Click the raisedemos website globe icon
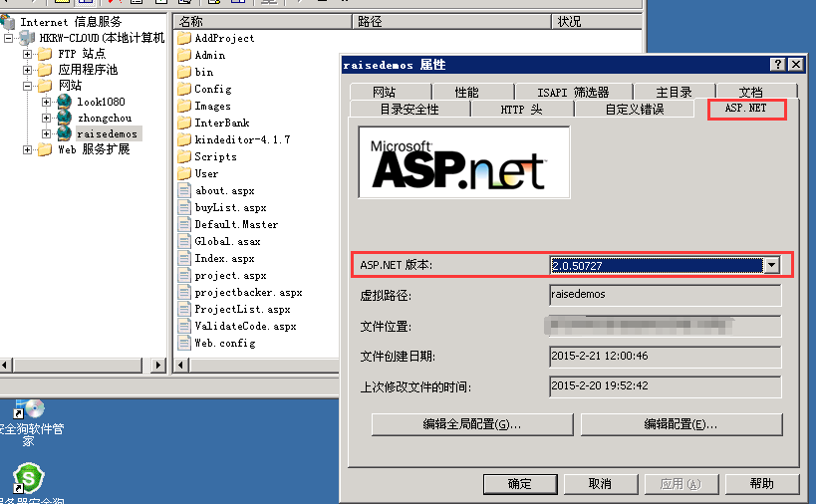Screen dimensions: 816x504 coord(65,133)
